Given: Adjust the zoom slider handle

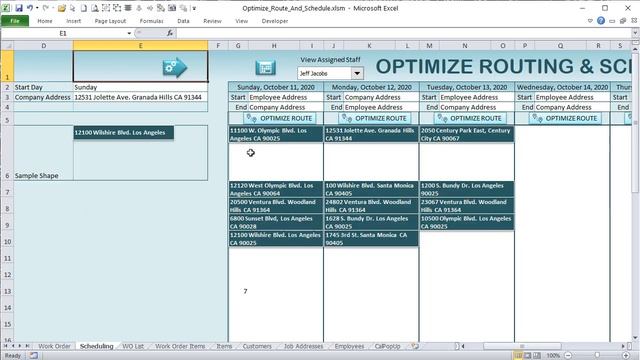Looking at the screenshot, I should click(597, 356).
